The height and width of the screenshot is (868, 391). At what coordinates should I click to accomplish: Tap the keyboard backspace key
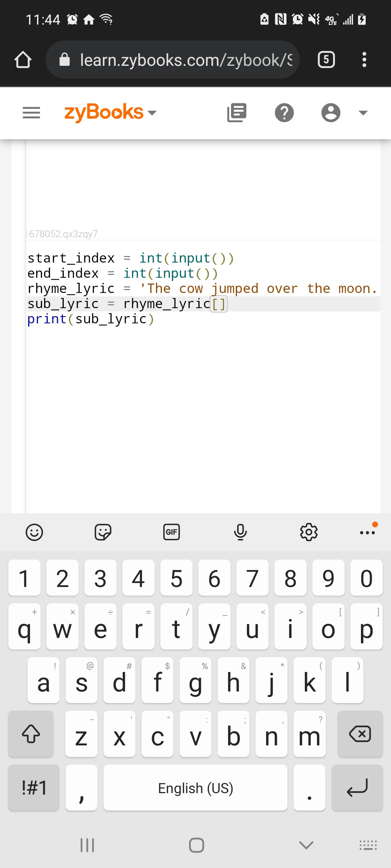coord(360,734)
